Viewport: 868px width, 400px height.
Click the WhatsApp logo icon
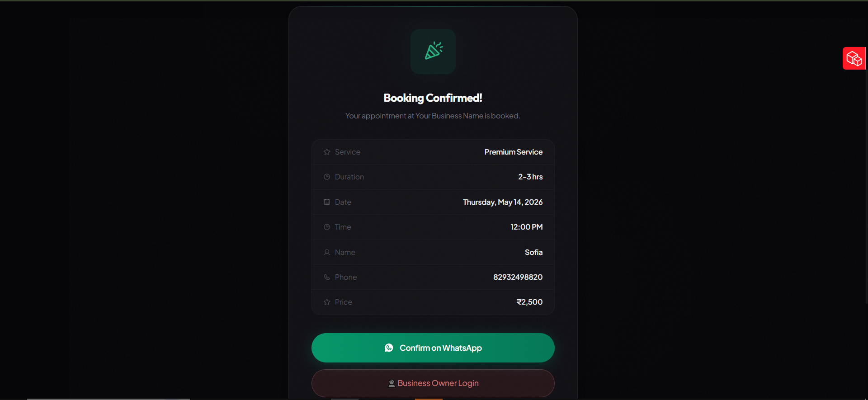(389, 348)
